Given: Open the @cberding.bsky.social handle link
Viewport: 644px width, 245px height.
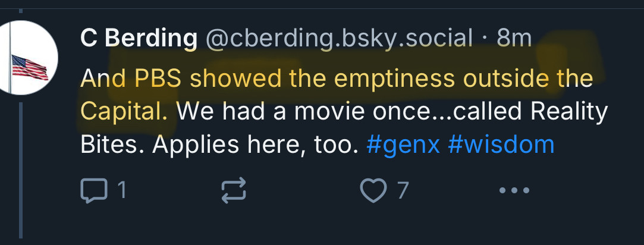Looking at the screenshot, I should coord(339,39).
